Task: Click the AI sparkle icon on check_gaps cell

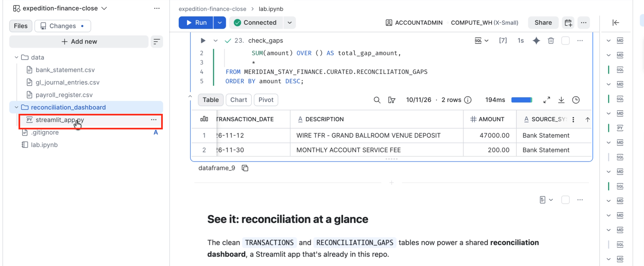Action: tap(536, 41)
